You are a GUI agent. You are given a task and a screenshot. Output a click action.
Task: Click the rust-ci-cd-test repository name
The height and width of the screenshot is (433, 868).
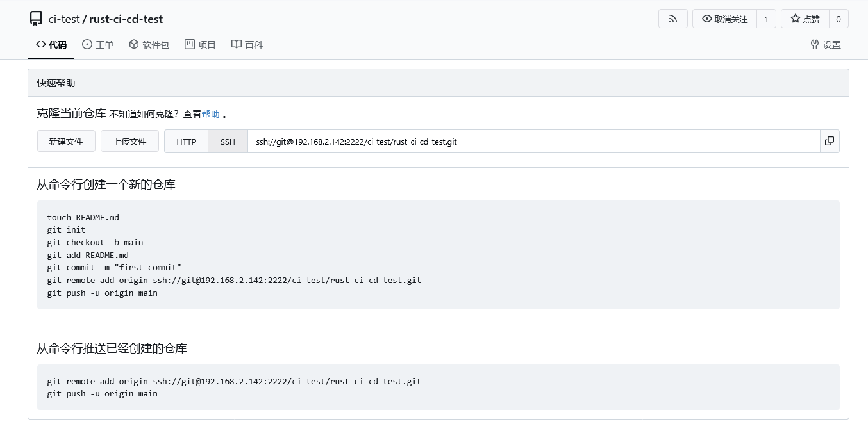pyautogui.click(x=126, y=19)
